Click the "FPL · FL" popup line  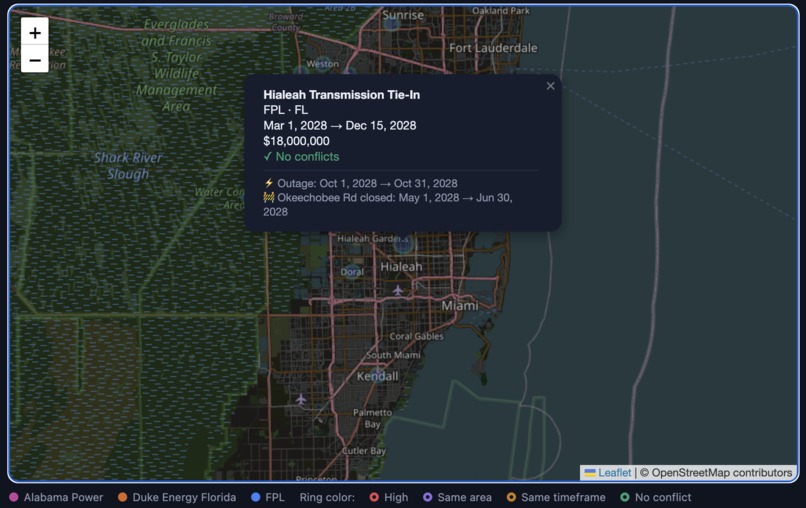point(286,110)
